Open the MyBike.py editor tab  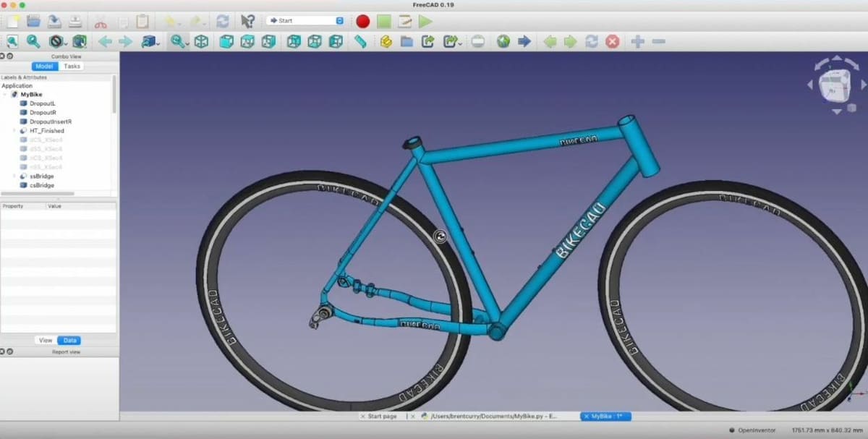tap(492, 416)
